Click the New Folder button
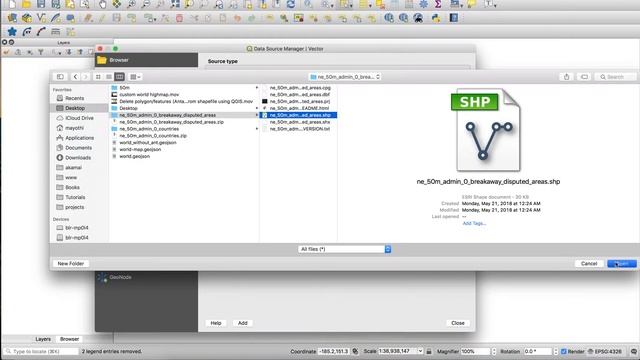 click(x=71, y=264)
